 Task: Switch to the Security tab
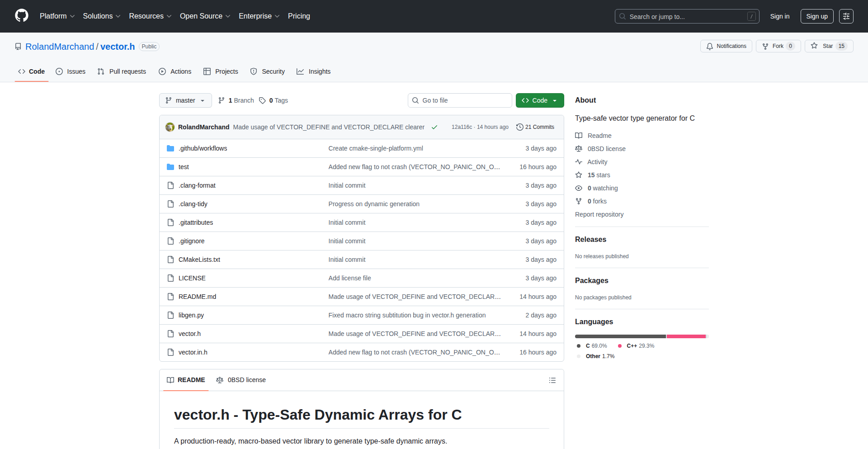pos(268,71)
